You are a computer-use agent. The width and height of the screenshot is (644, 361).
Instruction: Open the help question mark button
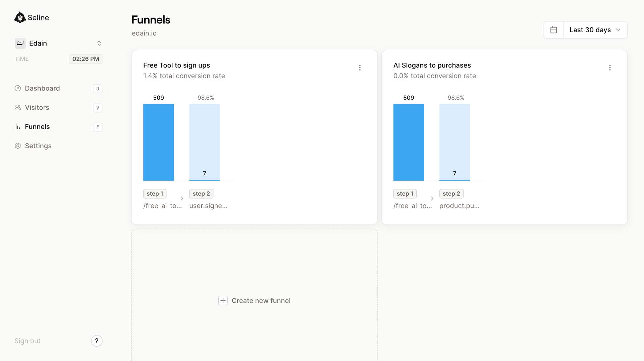(x=97, y=341)
